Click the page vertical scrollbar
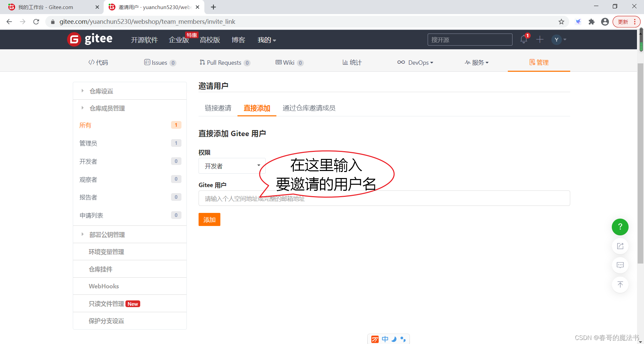The height and width of the screenshot is (344, 644). click(640, 163)
